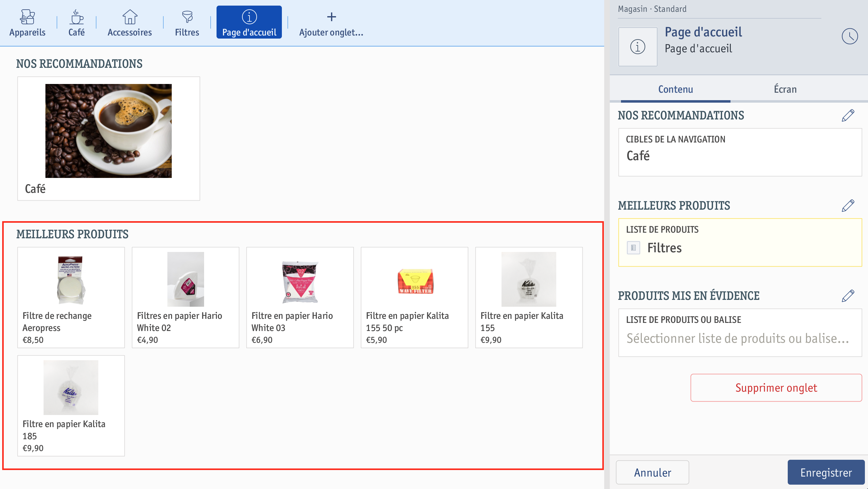Open Filtre en papier Kalita 155 €9,90
The width and height of the screenshot is (868, 489).
pyautogui.click(x=529, y=298)
